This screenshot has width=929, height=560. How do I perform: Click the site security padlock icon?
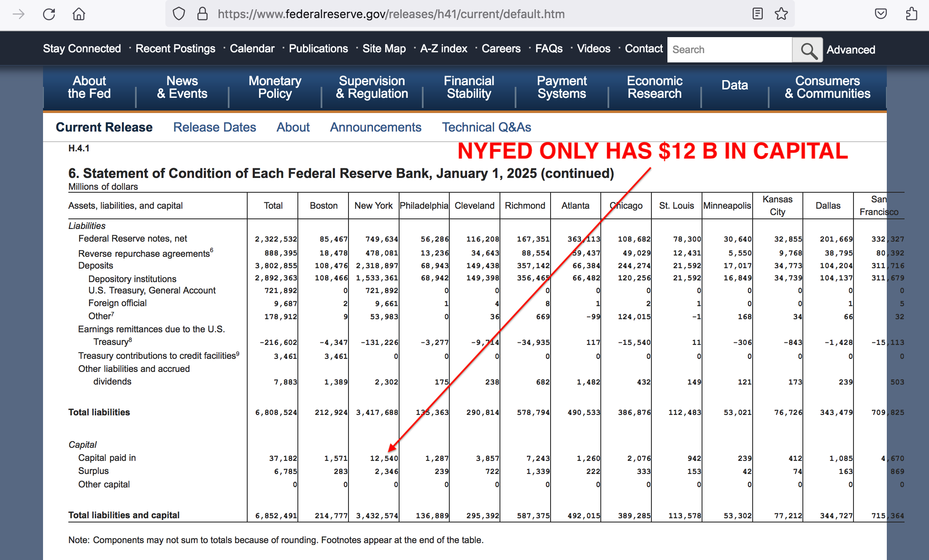203,14
